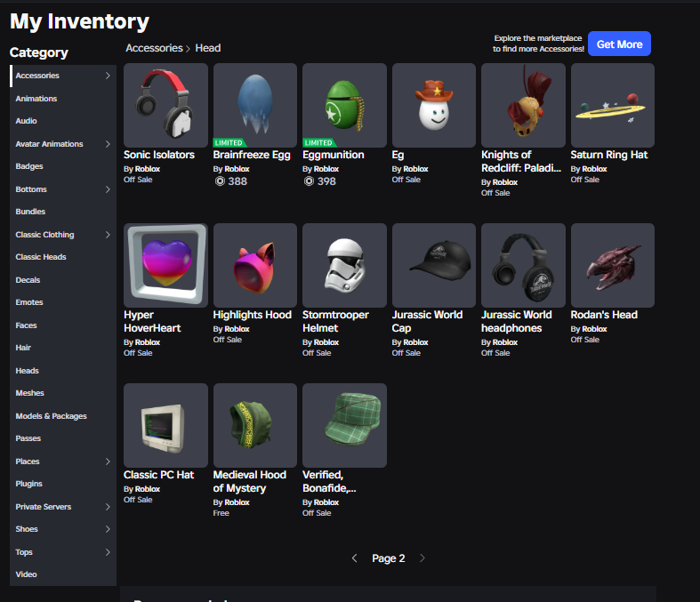Expand the Shoes category chevron
The width and height of the screenshot is (700, 602).
108,529
